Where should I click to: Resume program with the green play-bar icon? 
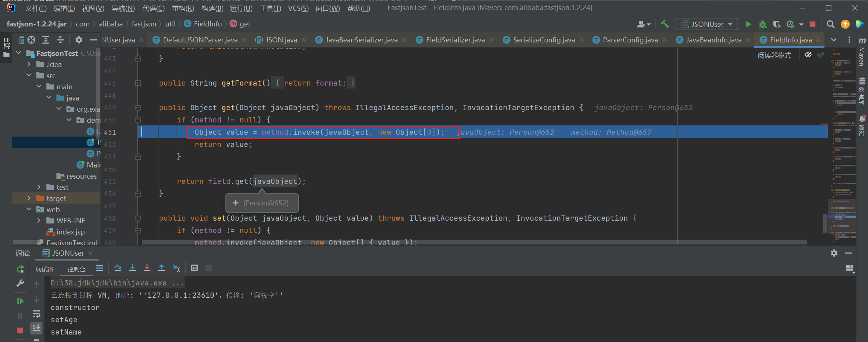click(x=20, y=301)
